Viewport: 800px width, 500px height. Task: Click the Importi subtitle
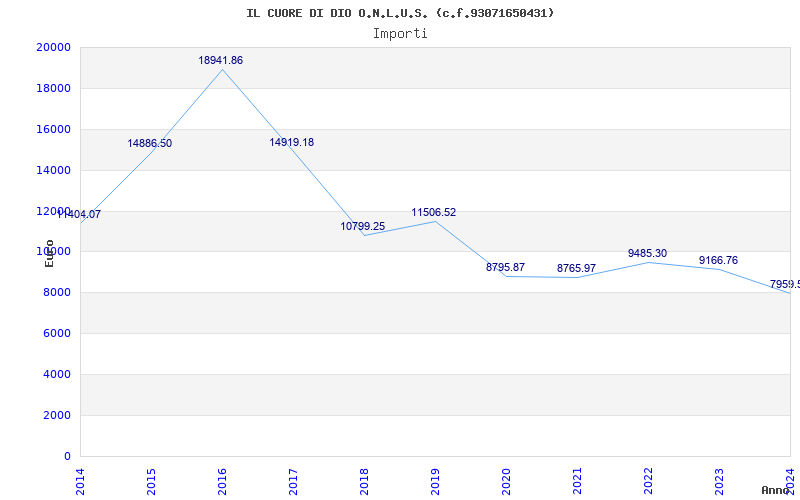point(400,34)
